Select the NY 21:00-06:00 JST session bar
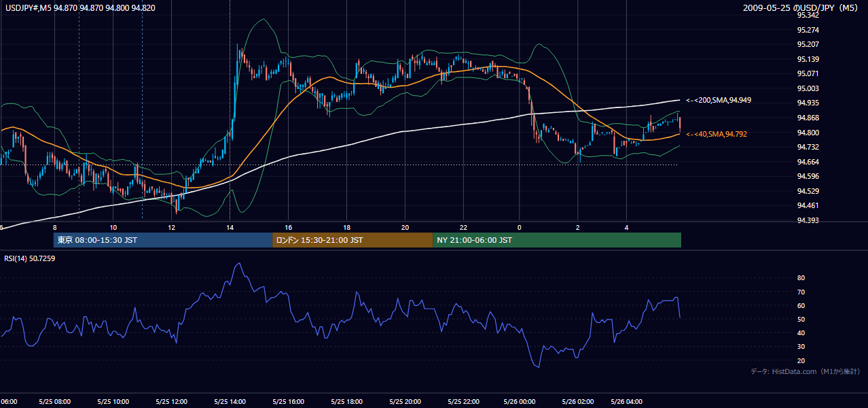The height and width of the screenshot is (408, 868). click(x=557, y=240)
